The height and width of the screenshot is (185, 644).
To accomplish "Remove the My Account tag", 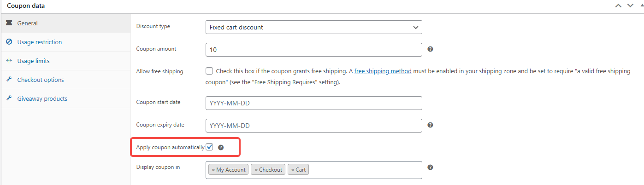I will [213, 170].
